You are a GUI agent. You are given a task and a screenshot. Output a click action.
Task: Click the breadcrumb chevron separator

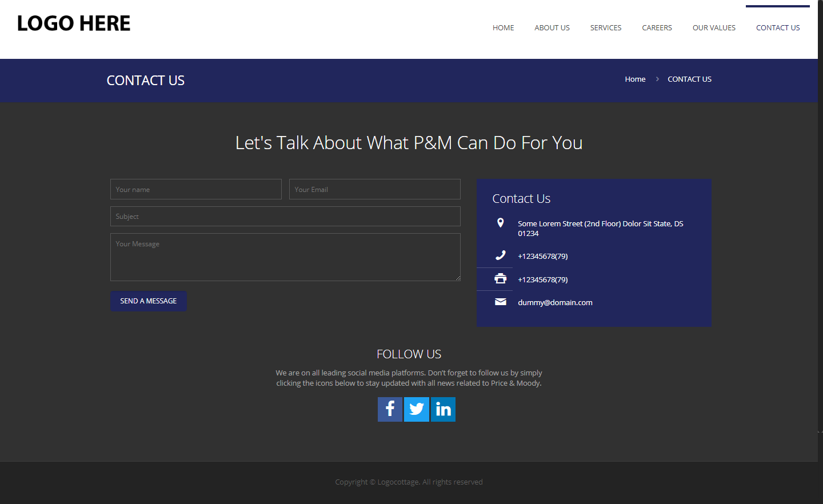pyautogui.click(x=657, y=79)
